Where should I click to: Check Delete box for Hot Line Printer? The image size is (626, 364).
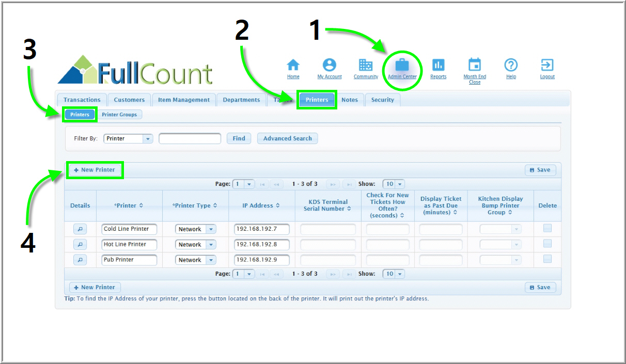tap(547, 244)
